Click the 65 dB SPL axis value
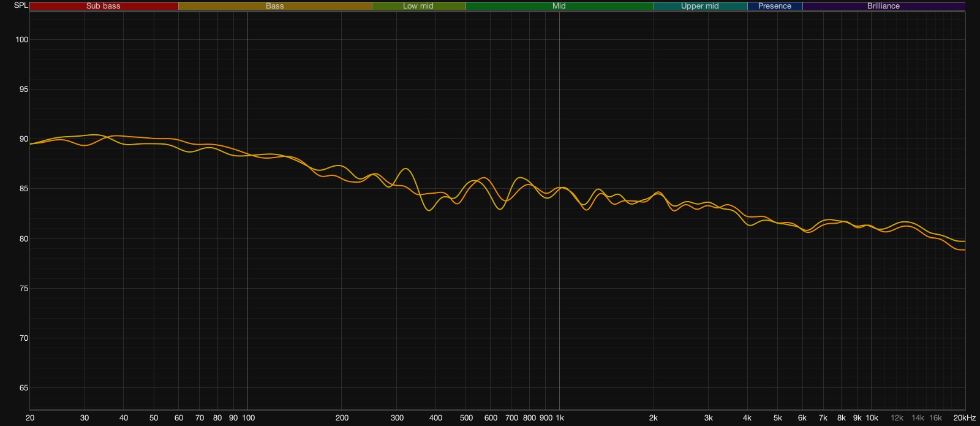980x426 pixels. click(x=24, y=388)
